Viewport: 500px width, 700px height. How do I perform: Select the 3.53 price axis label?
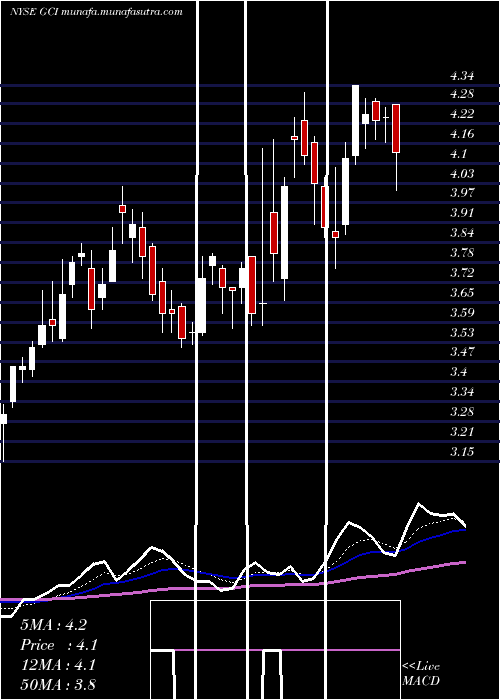point(462,332)
